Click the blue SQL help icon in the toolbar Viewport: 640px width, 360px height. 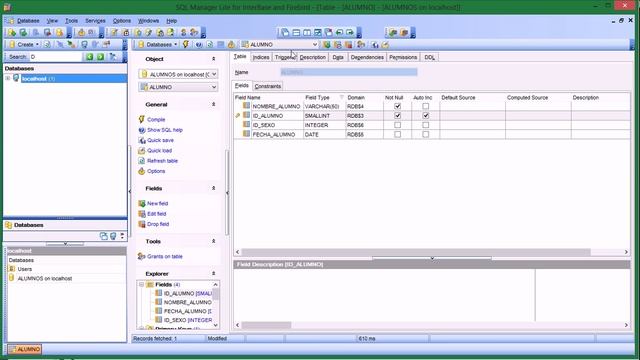[199, 44]
